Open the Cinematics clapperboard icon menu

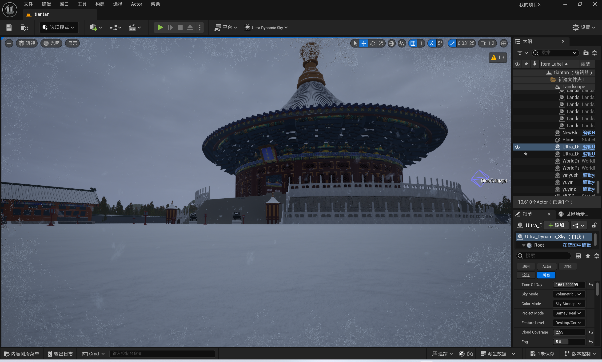pos(134,28)
